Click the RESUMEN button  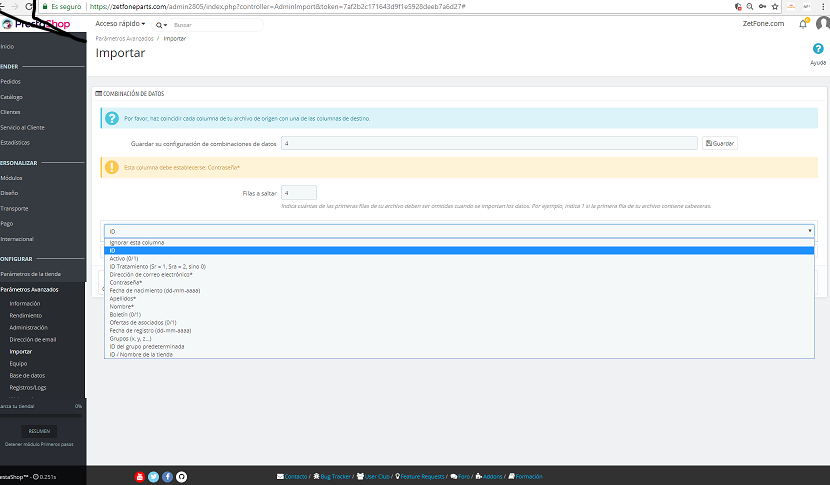(x=39, y=431)
